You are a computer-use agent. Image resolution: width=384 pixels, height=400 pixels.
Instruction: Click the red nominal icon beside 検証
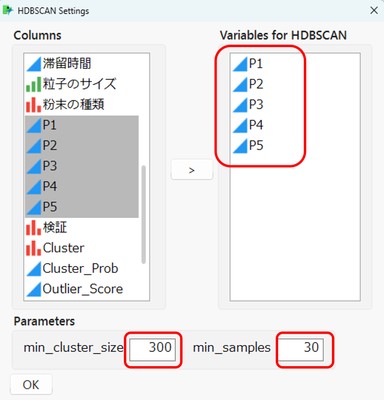[x=33, y=228]
